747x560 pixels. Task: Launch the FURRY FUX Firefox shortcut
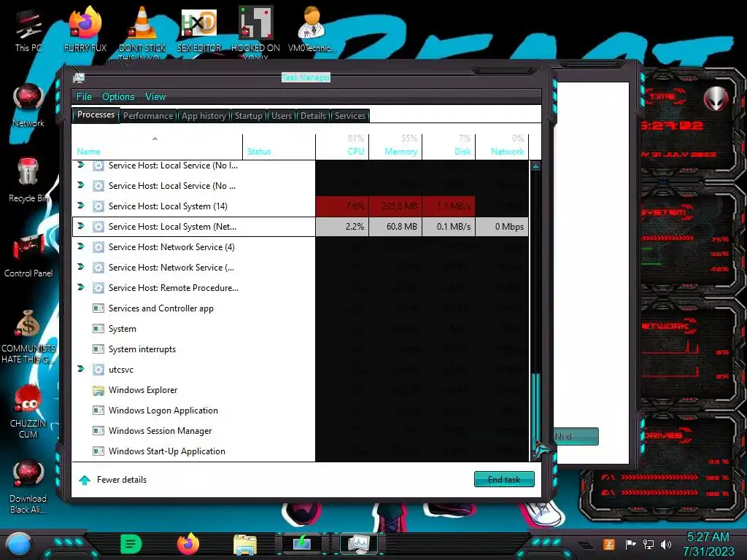pyautogui.click(x=85, y=29)
